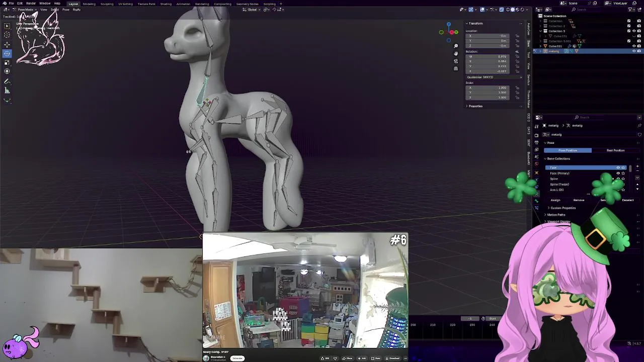Collapse Collection 5 tree

[x=540, y=31]
